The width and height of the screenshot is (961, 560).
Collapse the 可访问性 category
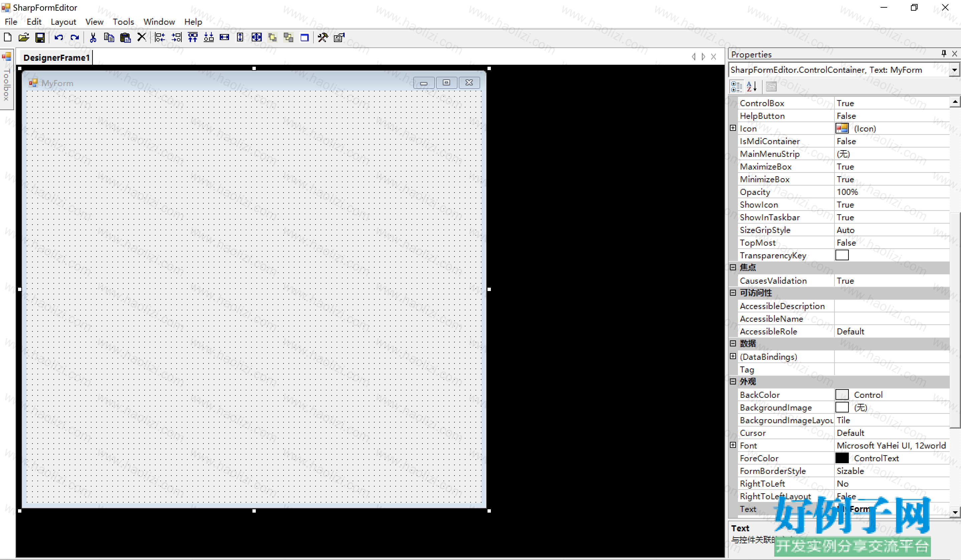[x=733, y=293]
